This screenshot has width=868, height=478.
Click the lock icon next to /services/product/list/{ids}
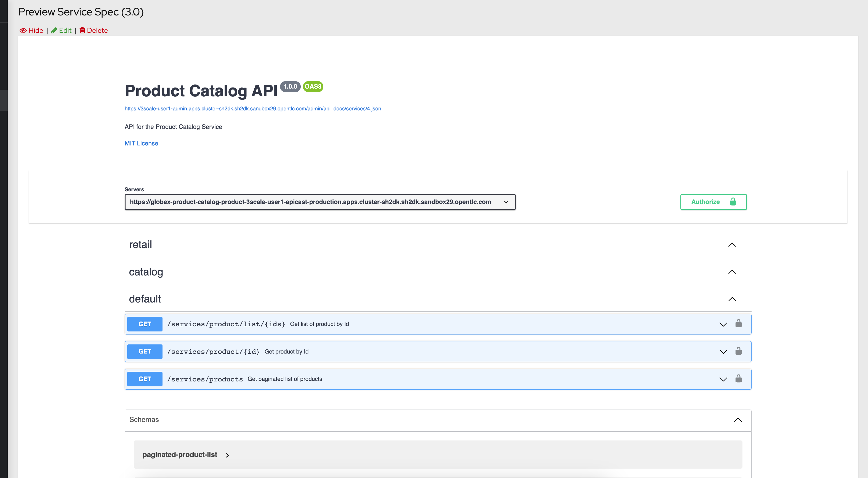[738, 323]
